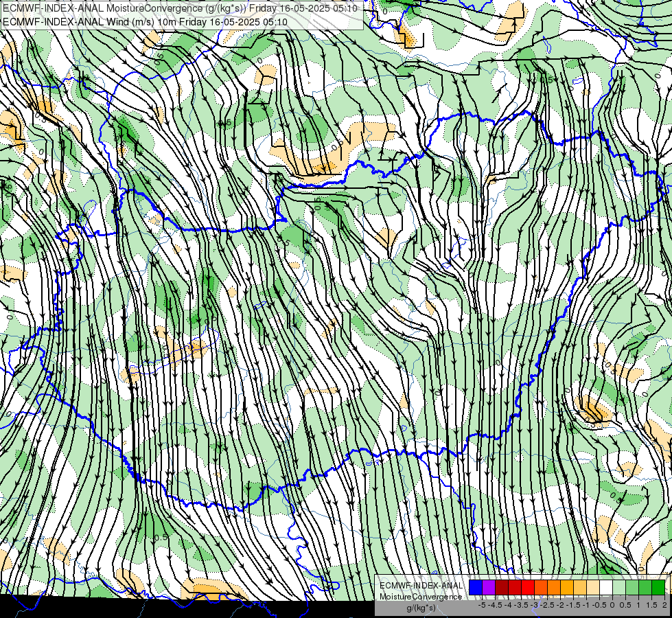Select the red-orange swatch between -3 and -2.5
The image size is (672, 618).
click(541, 588)
